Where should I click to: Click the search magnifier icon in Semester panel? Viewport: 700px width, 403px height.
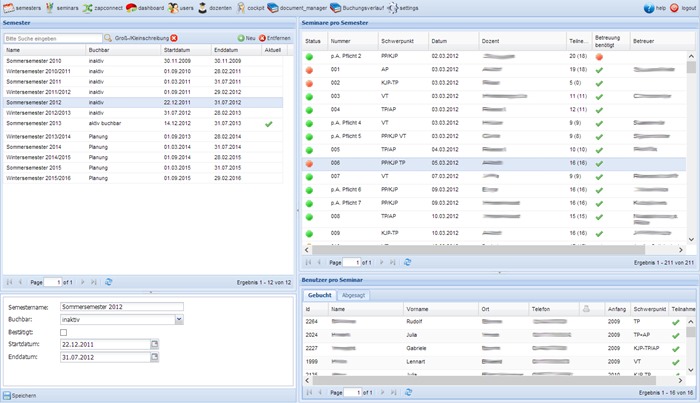(x=108, y=38)
